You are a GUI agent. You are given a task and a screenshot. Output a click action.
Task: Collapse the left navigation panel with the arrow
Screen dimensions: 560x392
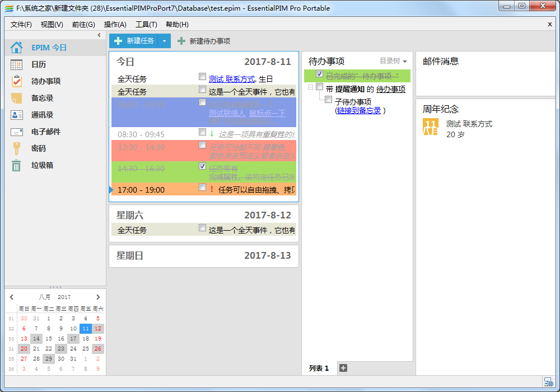[x=99, y=35]
